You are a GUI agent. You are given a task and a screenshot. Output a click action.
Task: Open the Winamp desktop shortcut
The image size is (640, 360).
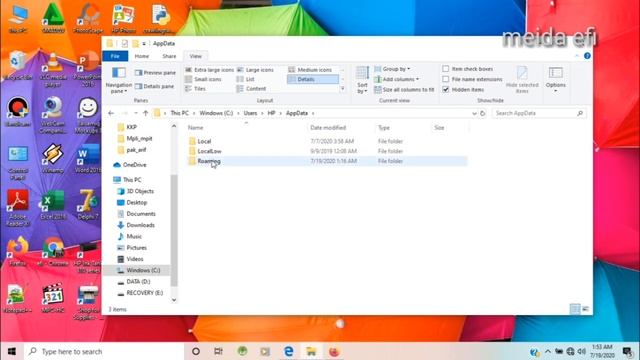point(53,158)
